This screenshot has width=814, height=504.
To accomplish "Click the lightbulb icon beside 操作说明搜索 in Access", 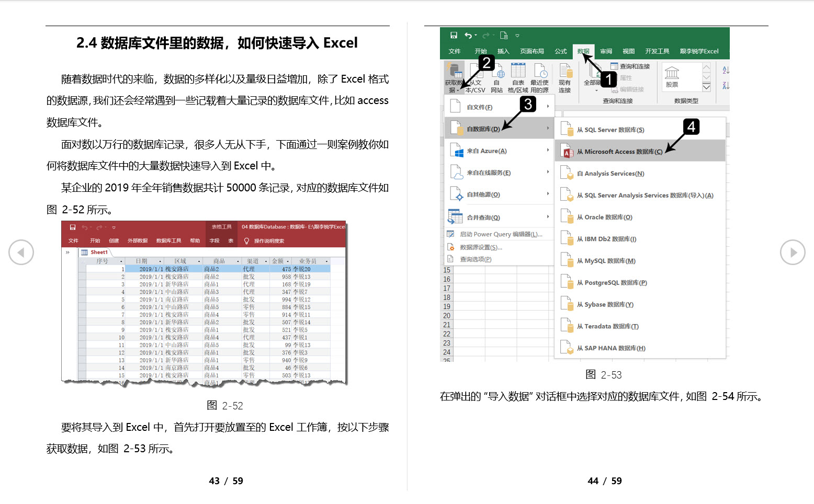I will pyautogui.click(x=247, y=241).
